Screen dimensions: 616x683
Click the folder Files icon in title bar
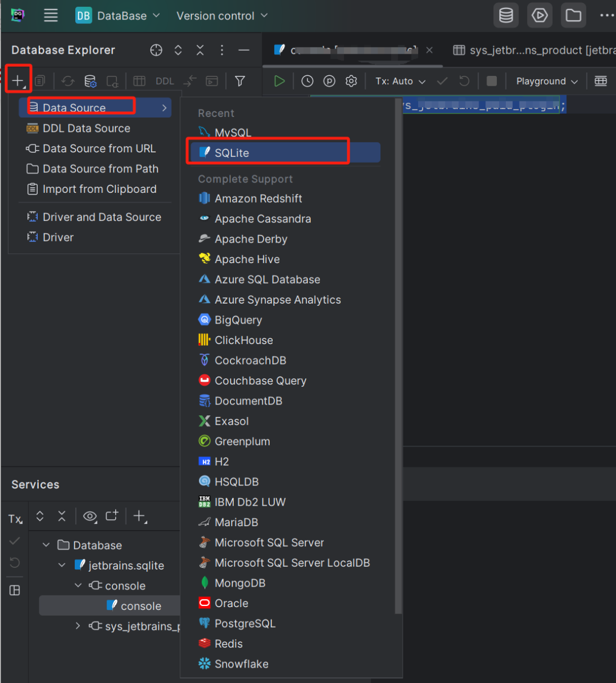573,15
